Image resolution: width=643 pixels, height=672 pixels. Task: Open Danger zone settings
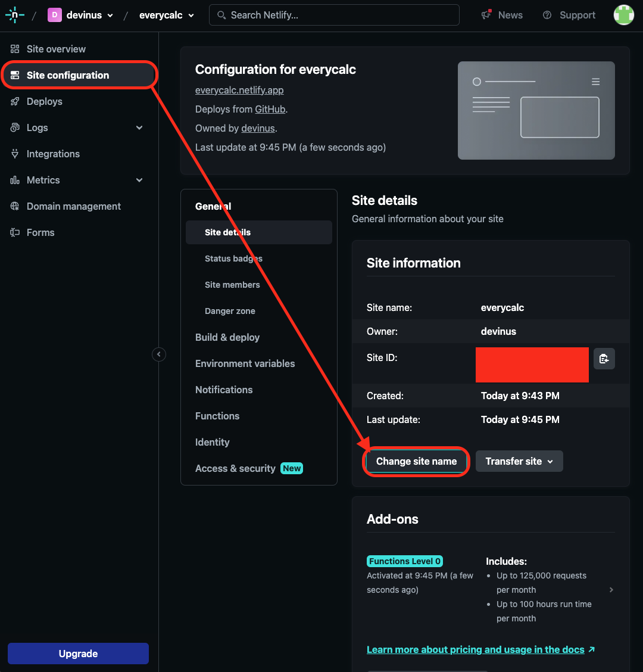coord(230,311)
